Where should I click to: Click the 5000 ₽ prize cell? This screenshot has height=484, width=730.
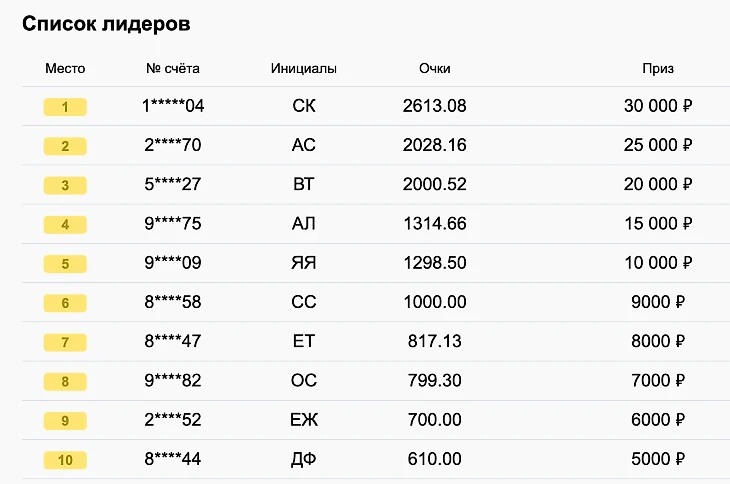coord(657,460)
